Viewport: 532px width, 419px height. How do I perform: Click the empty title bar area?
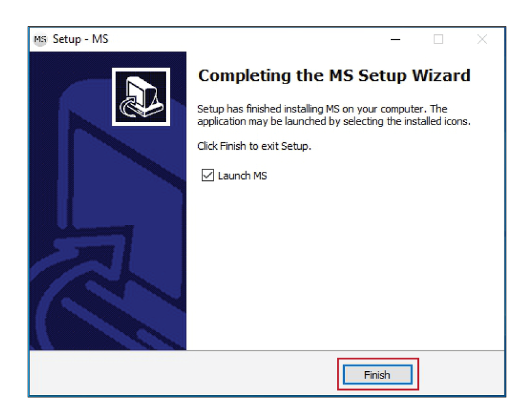[x=244, y=39]
